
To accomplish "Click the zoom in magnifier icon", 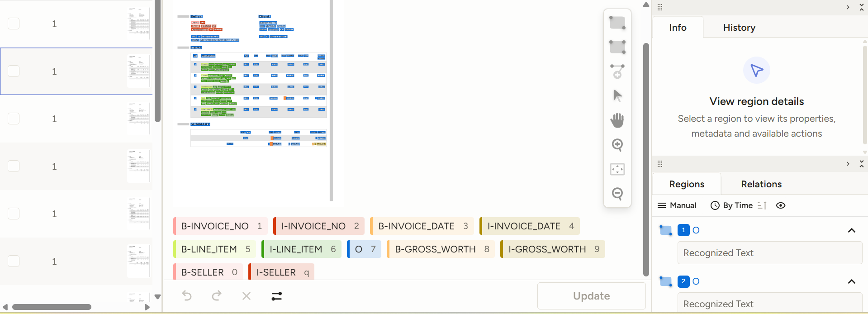I will [x=617, y=145].
